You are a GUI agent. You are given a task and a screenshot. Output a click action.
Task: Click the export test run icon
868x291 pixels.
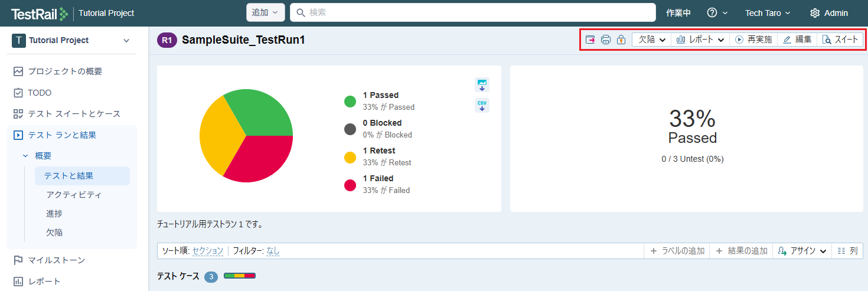590,40
